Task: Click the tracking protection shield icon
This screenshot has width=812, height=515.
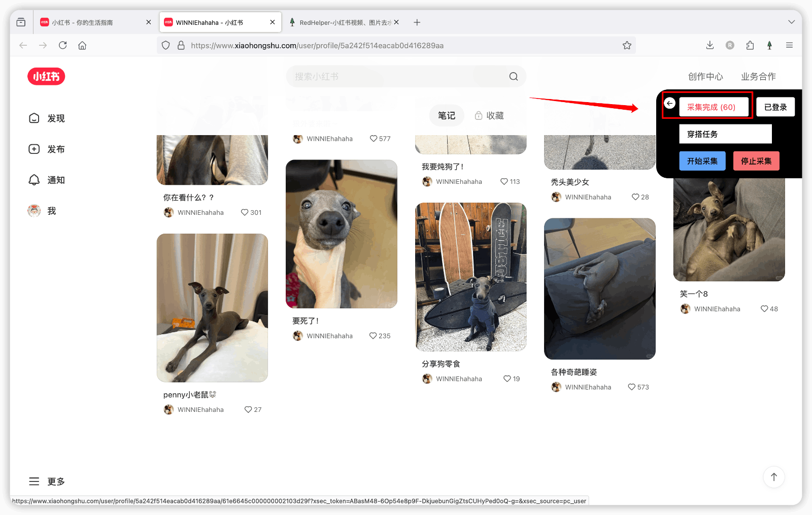Action: coord(165,45)
